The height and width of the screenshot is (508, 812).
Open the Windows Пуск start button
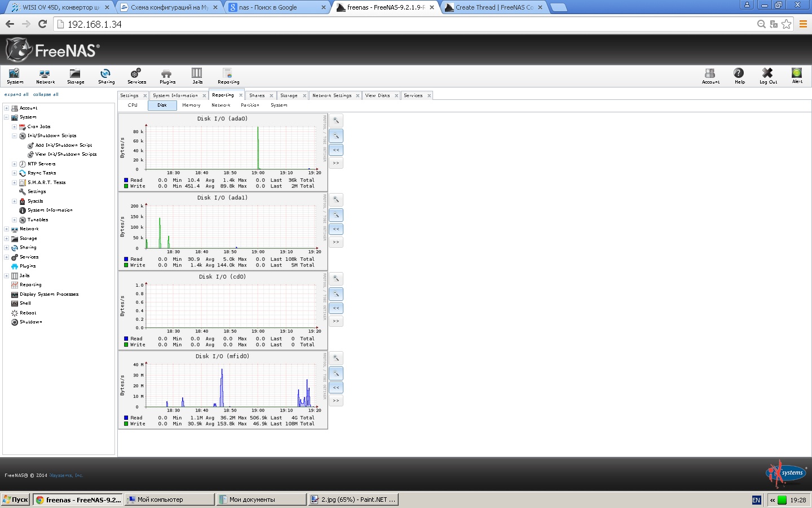(15, 500)
